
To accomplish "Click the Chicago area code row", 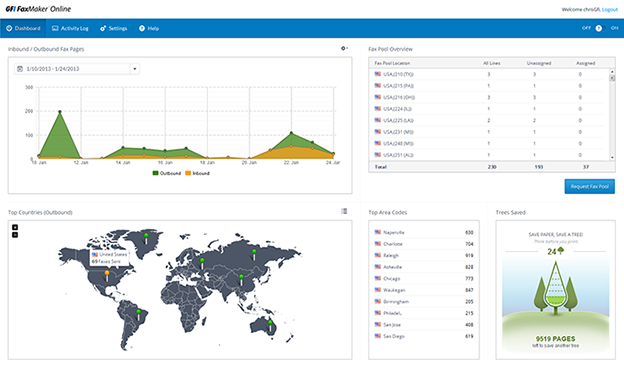I will click(x=424, y=278).
